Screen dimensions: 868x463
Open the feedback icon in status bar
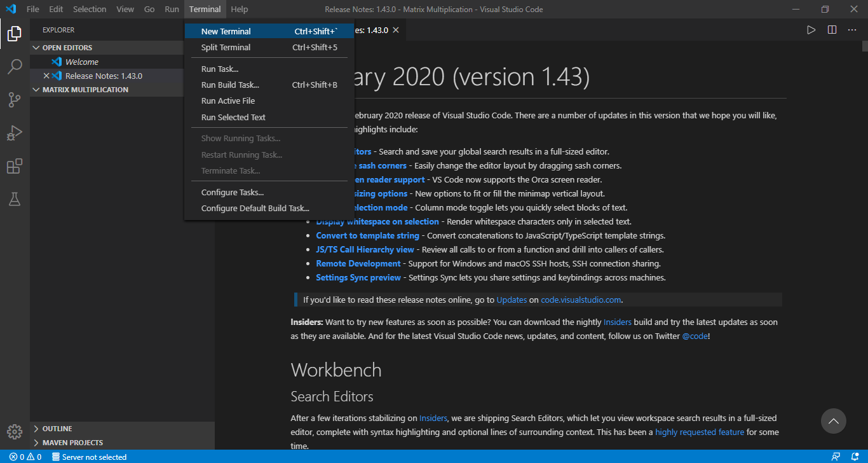pos(836,457)
